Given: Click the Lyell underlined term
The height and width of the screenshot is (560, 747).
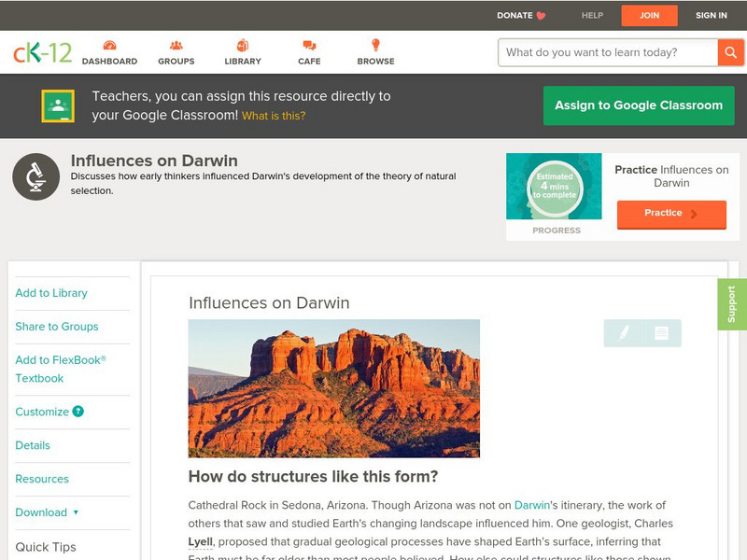Looking at the screenshot, I should click(x=200, y=542).
